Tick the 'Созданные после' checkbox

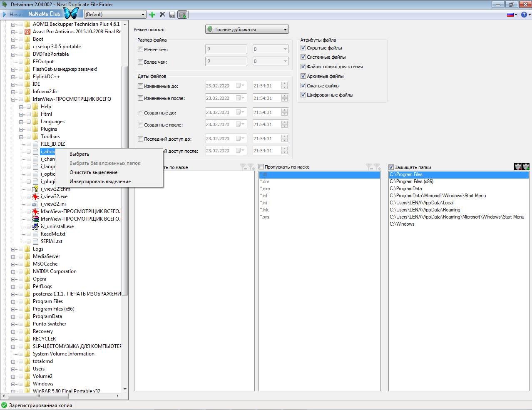(140, 125)
